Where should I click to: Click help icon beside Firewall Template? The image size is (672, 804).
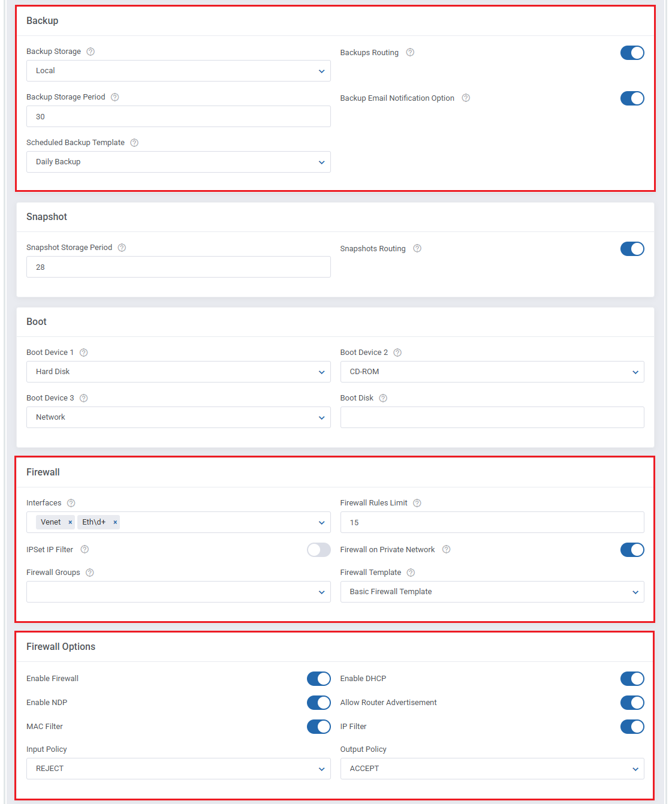[x=411, y=573]
